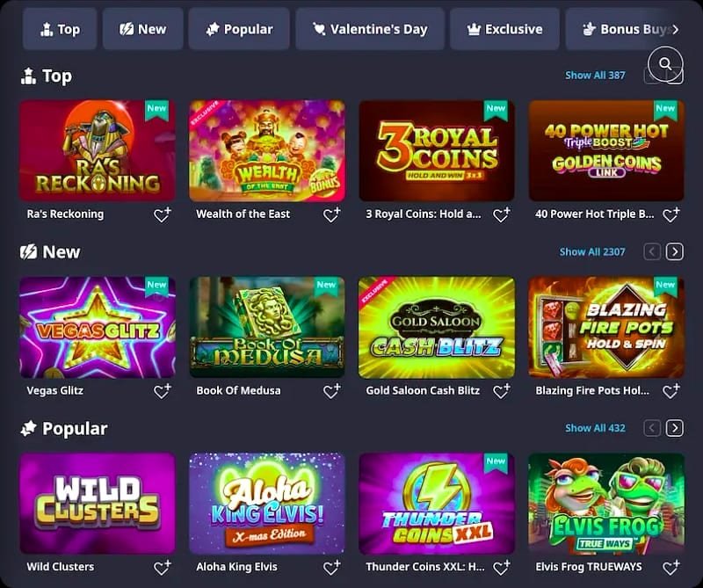Click heart icon for Gold Saloon Cash Blitz
The height and width of the screenshot is (588, 703).
(x=502, y=391)
